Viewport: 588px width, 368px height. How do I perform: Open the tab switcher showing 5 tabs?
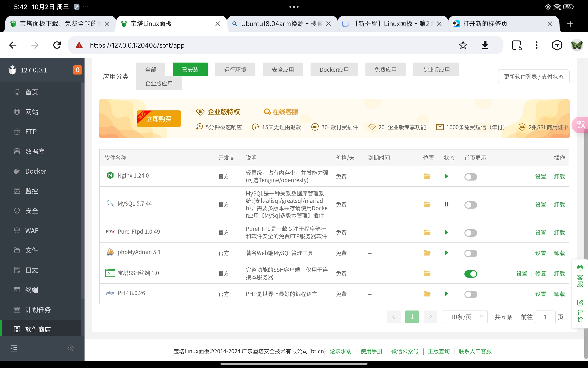tap(516, 45)
